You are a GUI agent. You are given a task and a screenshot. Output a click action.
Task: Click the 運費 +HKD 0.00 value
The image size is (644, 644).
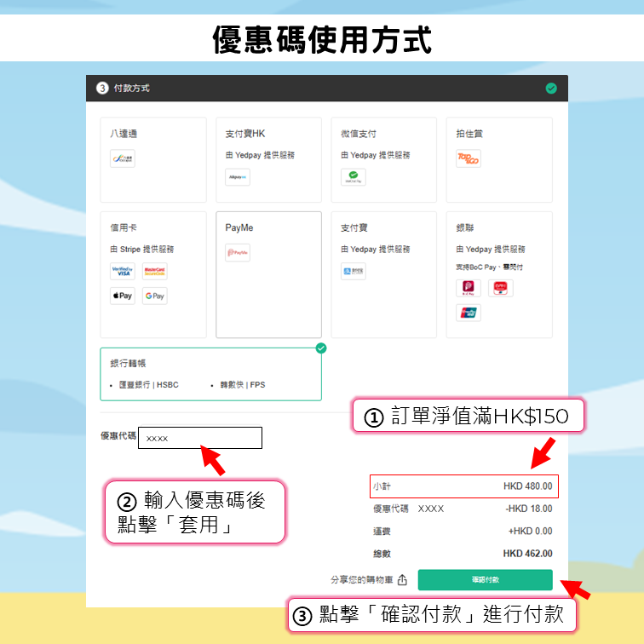[x=530, y=531]
